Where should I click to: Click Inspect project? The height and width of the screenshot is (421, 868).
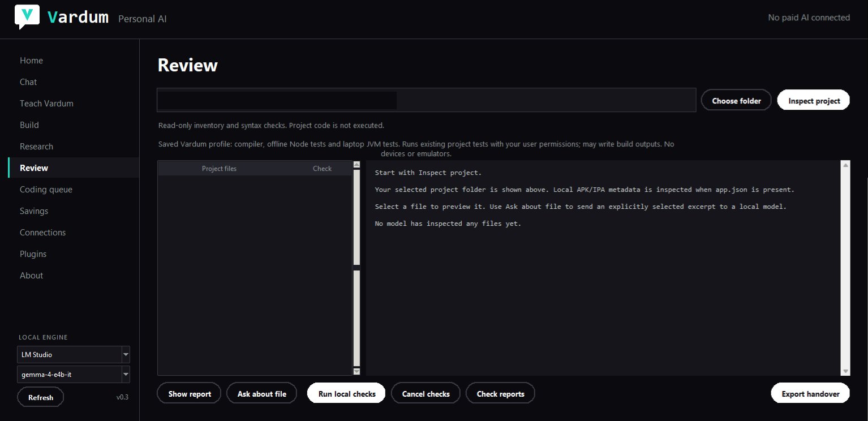(814, 101)
